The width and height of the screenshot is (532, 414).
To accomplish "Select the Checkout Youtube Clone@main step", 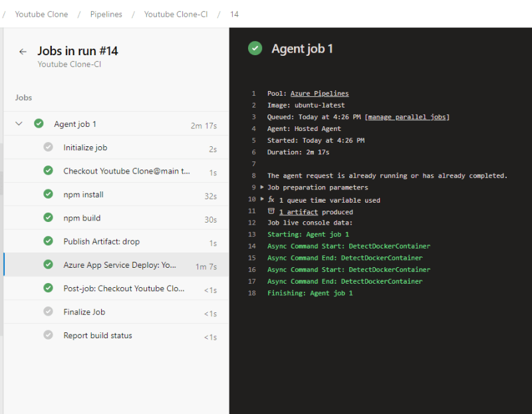I will 116,171.
